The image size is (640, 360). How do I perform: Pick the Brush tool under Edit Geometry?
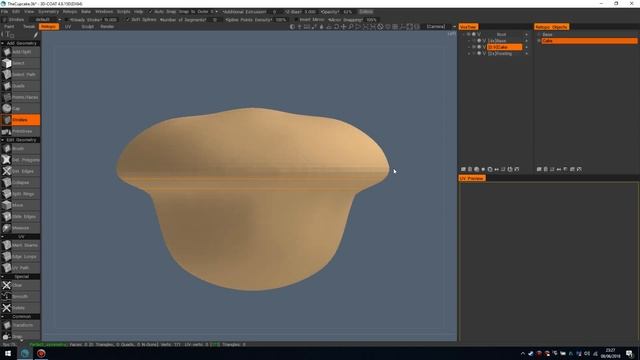(x=20, y=149)
